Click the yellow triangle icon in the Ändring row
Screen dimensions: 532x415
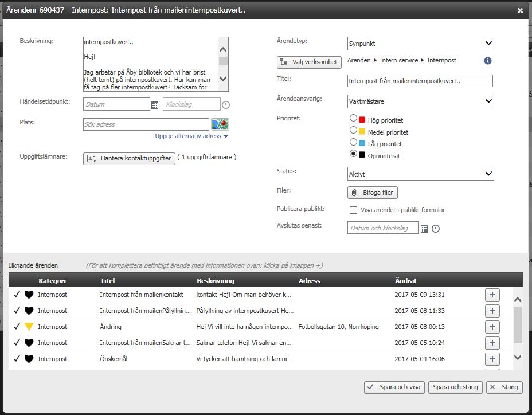(x=29, y=326)
